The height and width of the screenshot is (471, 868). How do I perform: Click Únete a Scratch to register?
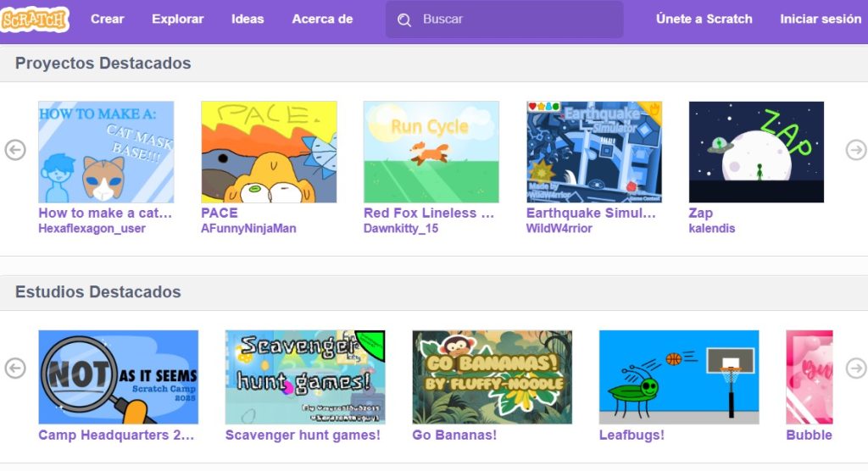(x=704, y=19)
